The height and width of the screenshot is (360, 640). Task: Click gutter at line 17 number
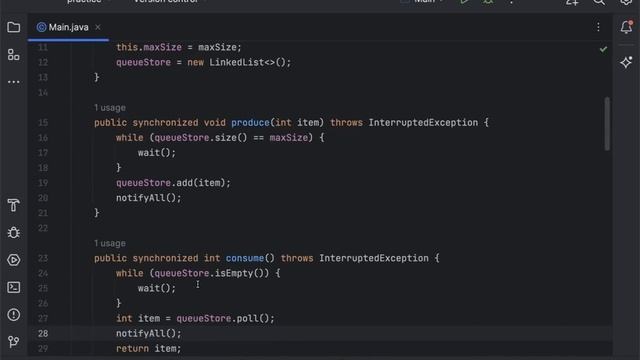click(43, 153)
